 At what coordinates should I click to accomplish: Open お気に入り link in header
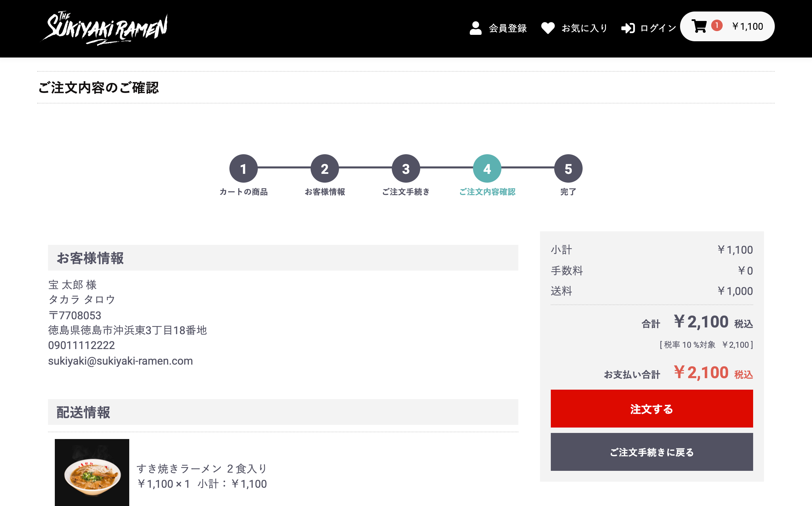(584, 28)
